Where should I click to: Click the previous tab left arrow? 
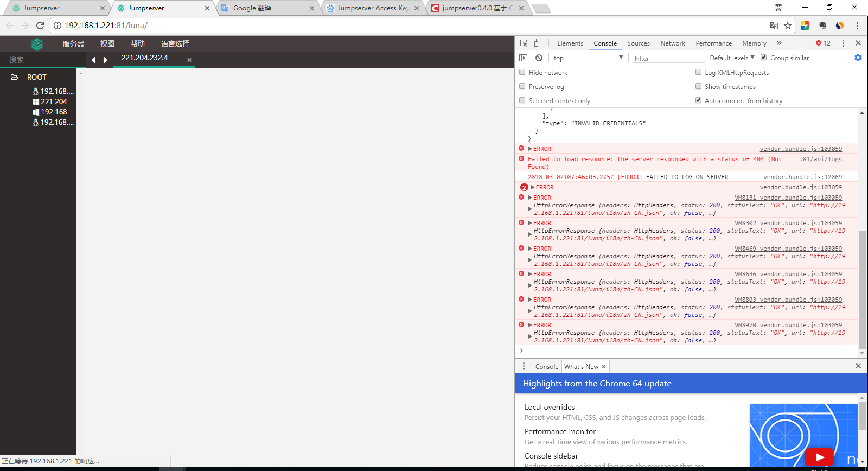coord(94,60)
